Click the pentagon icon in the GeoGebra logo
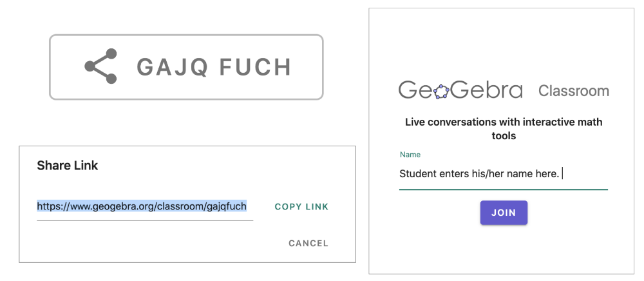 click(x=442, y=92)
